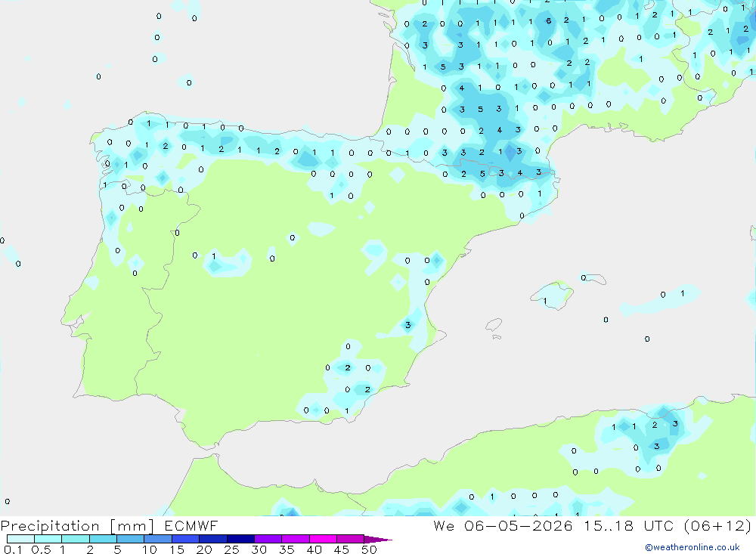Viewport: 756px width, 554px height.
Task: Click the "15..18 UTC" time range text
Action: tap(629, 526)
